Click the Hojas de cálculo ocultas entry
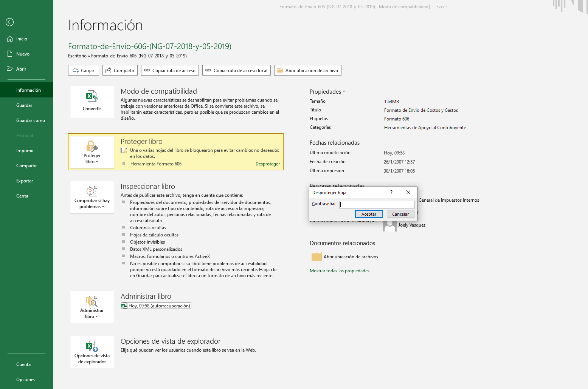Viewport: 588px width, 389px height. (154, 235)
